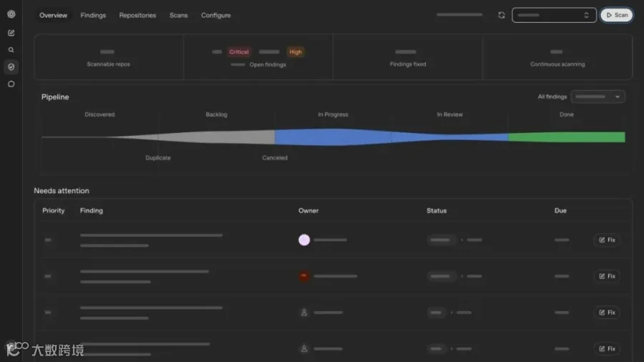644x362 pixels.
Task: Sort by the Due column header
Action: point(560,210)
